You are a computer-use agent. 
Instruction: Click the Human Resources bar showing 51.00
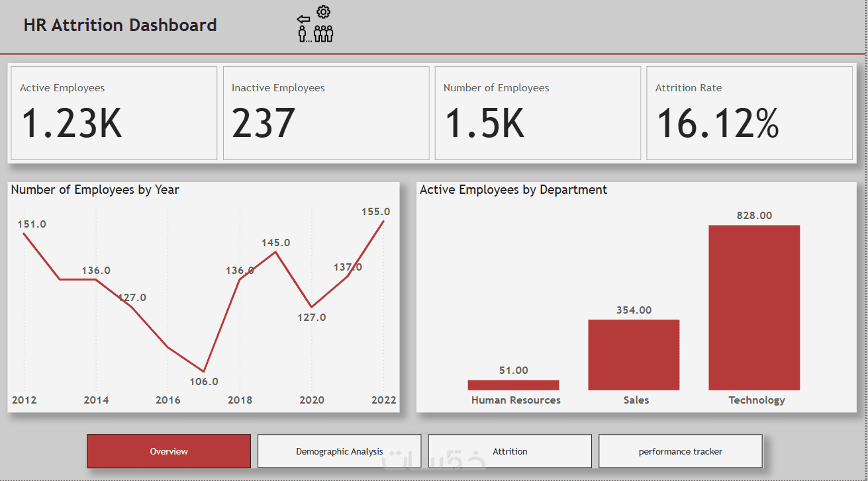coord(513,385)
